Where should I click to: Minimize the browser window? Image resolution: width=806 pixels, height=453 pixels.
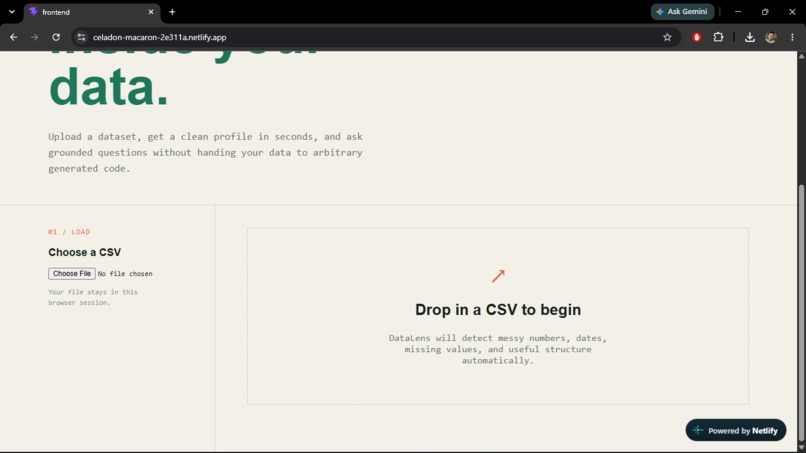738,12
